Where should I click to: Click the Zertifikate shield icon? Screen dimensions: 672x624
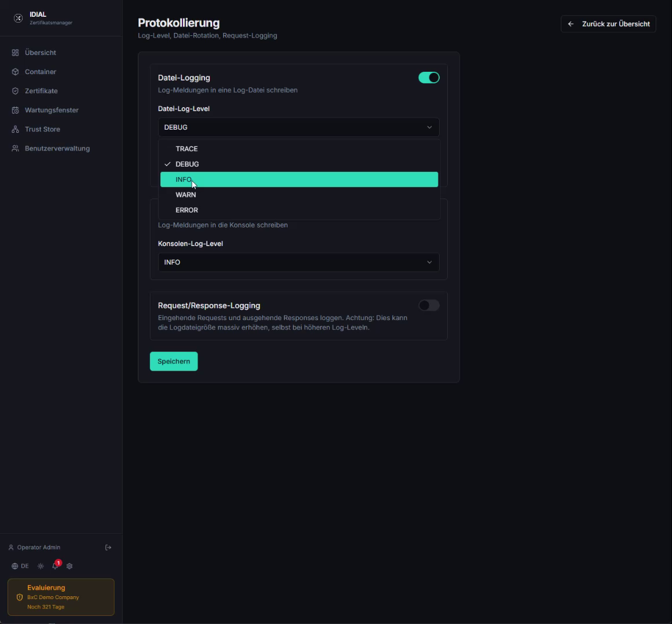(16, 91)
